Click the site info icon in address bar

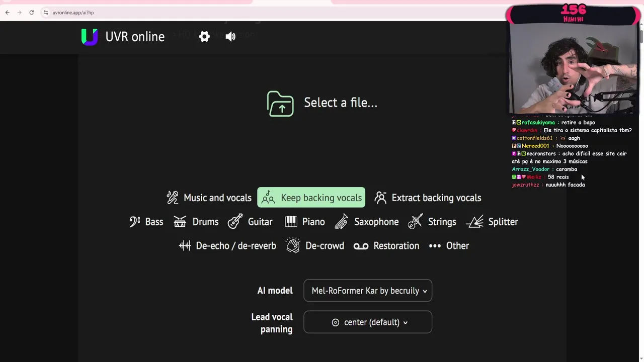[x=45, y=13]
